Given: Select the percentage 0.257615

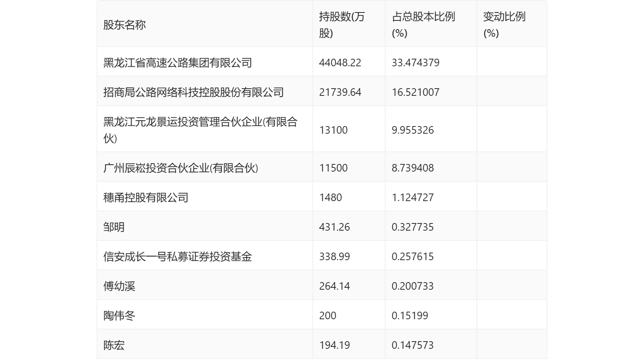Looking at the screenshot, I should pos(413,256).
